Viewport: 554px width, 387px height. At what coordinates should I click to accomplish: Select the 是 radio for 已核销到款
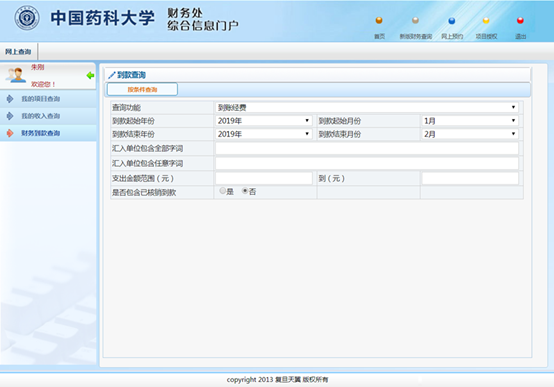click(223, 191)
